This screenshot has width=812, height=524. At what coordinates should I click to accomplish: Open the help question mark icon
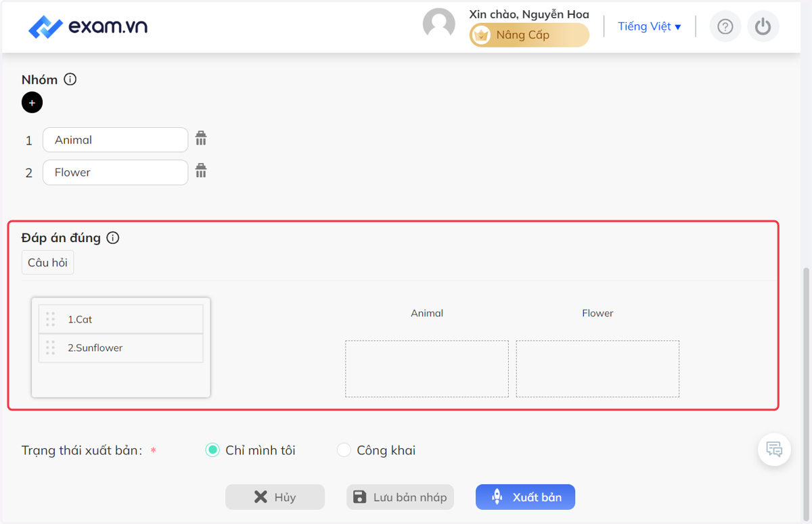(725, 26)
